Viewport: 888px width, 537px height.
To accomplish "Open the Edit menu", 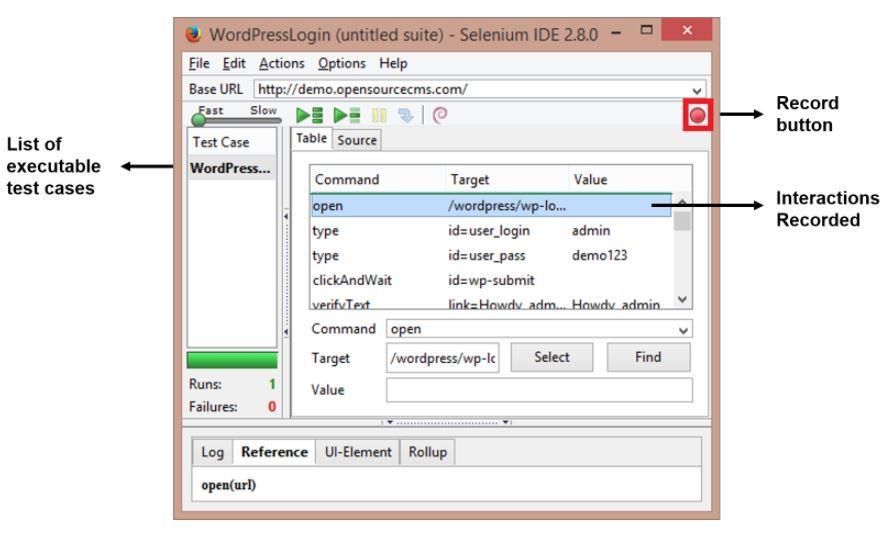I will pos(234,63).
